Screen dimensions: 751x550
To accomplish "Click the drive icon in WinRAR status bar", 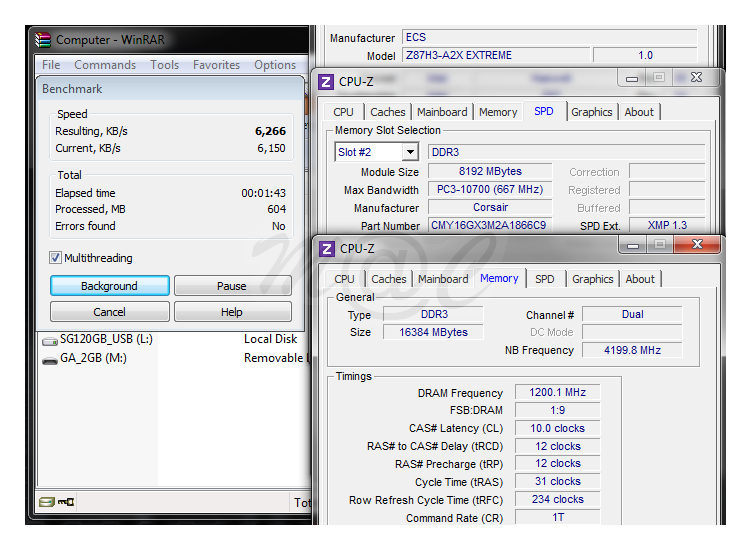I will coord(46,502).
